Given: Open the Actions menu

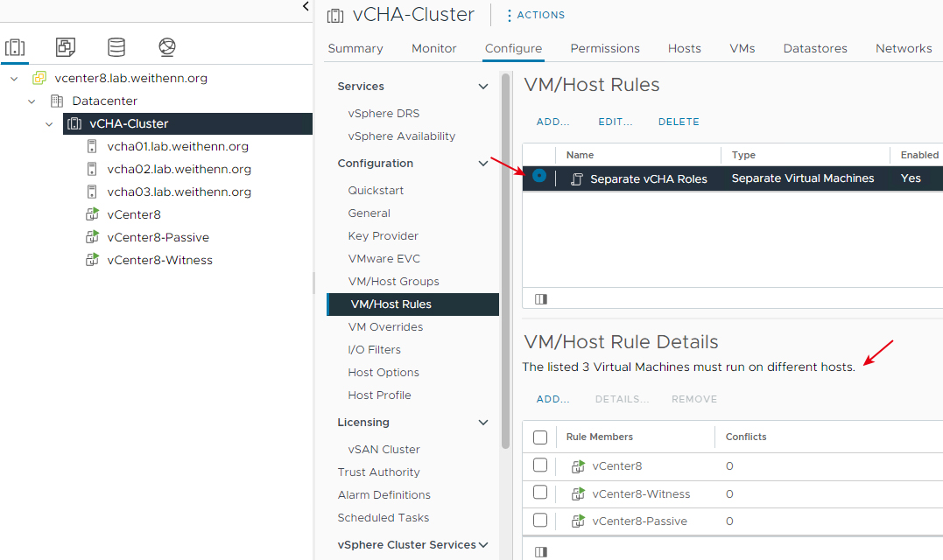Looking at the screenshot, I should pos(535,15).
